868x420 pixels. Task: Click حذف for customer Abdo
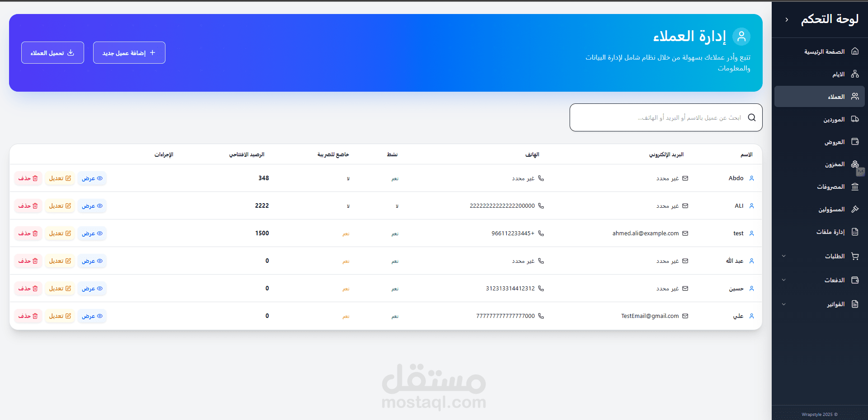tap(28, 178)
